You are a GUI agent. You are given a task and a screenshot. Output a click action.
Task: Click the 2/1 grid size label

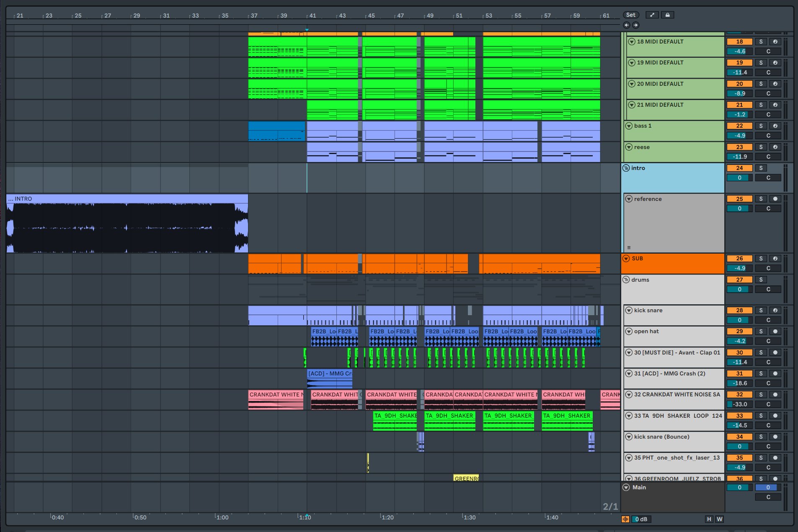tap(610, 506)
